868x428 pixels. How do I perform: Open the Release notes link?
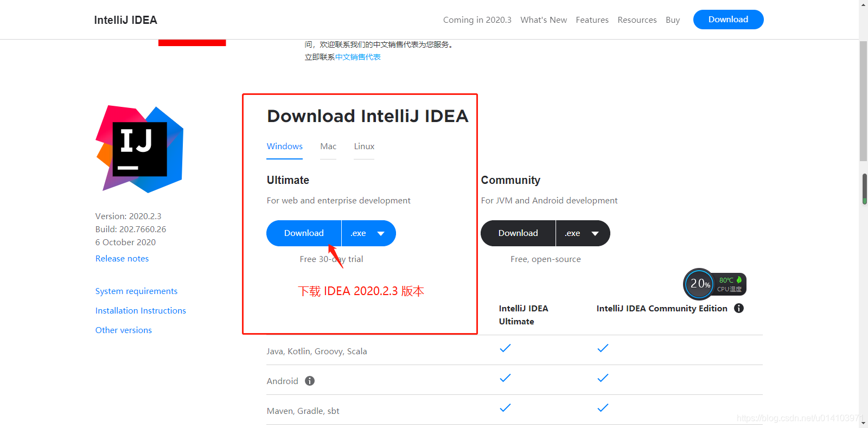click(x=122, y=259)
